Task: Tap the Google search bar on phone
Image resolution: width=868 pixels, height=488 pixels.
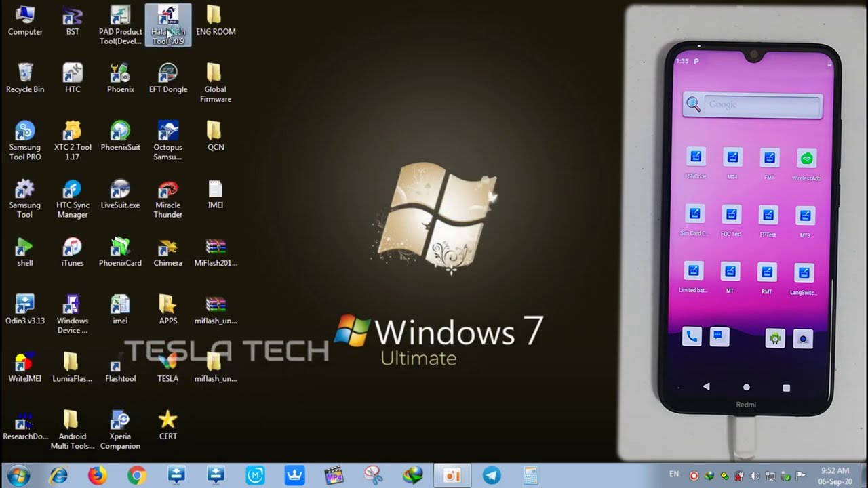Action: tap(752, 104)
